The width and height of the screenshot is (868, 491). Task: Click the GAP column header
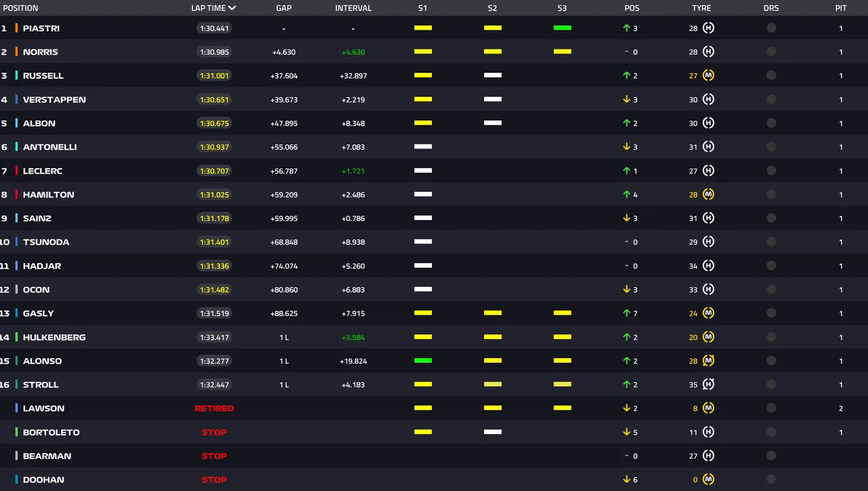[x=283, y=8]
